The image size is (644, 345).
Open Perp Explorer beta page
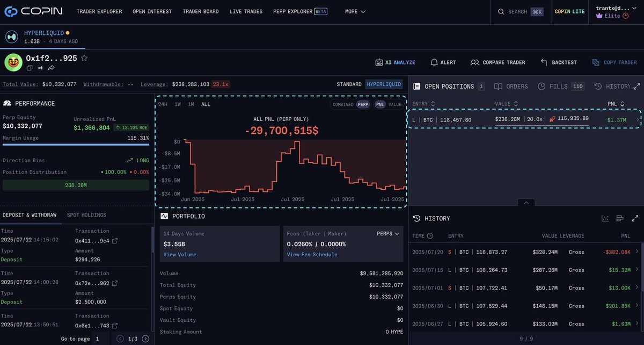pyautogui.click(x=300, y=11)
